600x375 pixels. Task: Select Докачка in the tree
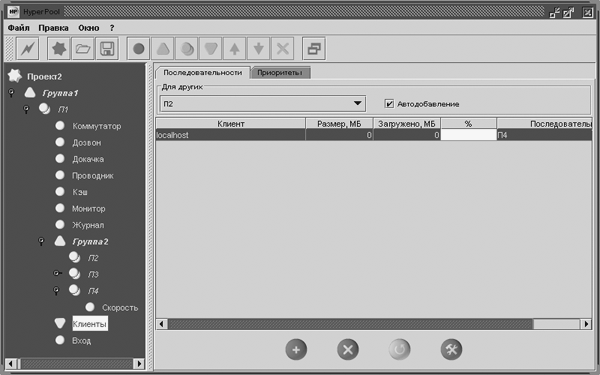click(x=88, y=159)
